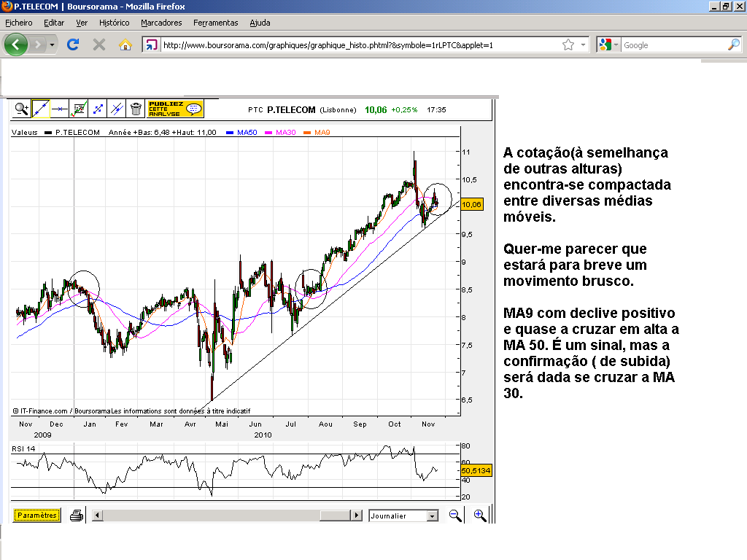Click the Firefox Back button

point(16,44)
